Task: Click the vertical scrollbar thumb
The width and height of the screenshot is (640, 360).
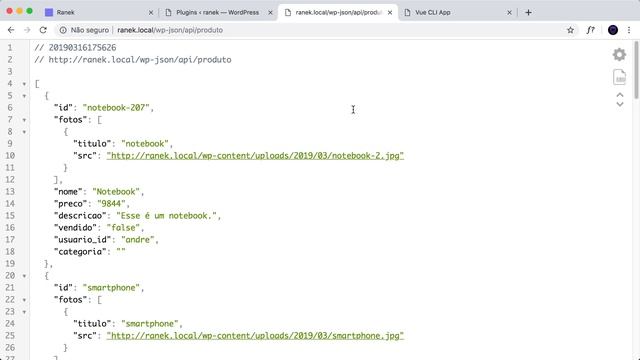Action: click(636, 69)
